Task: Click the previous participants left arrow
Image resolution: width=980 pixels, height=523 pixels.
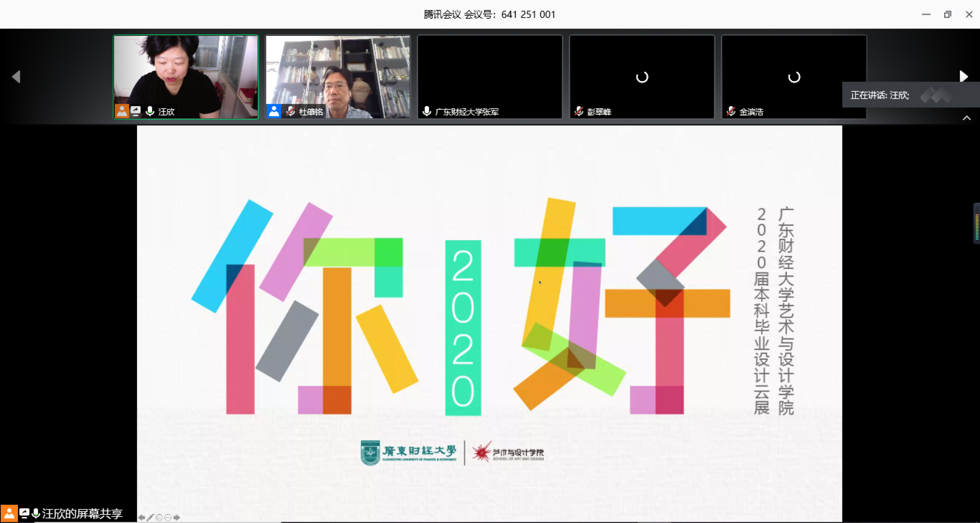Action: (x=16, y=77)
